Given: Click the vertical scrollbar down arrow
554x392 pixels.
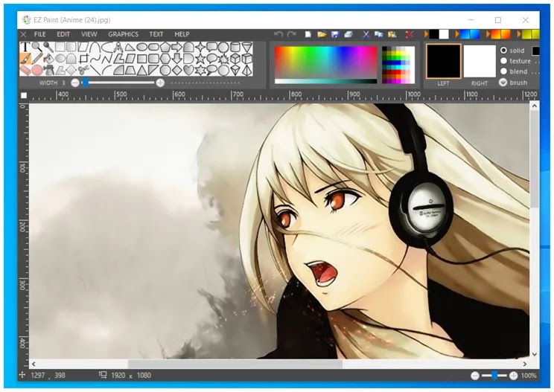Looking at the screenshot, I should point(534,354).
